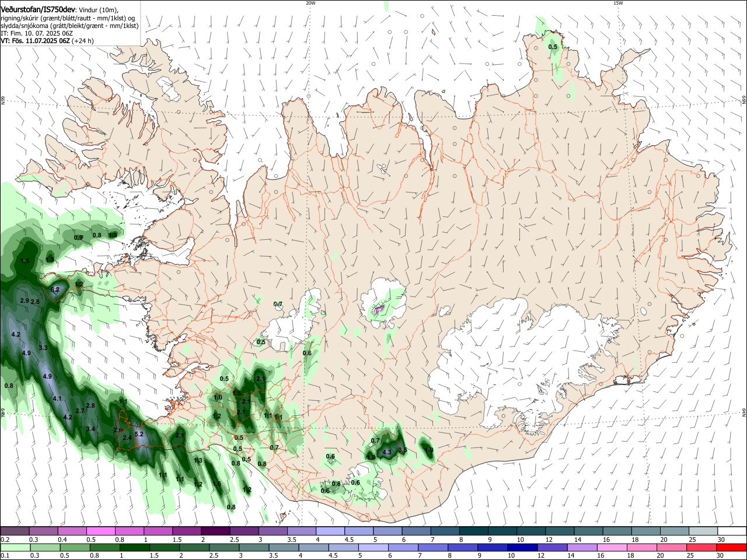
Task: Pick the white swatch at 30 on the upper scale
Action: click(x=732, y=531)
